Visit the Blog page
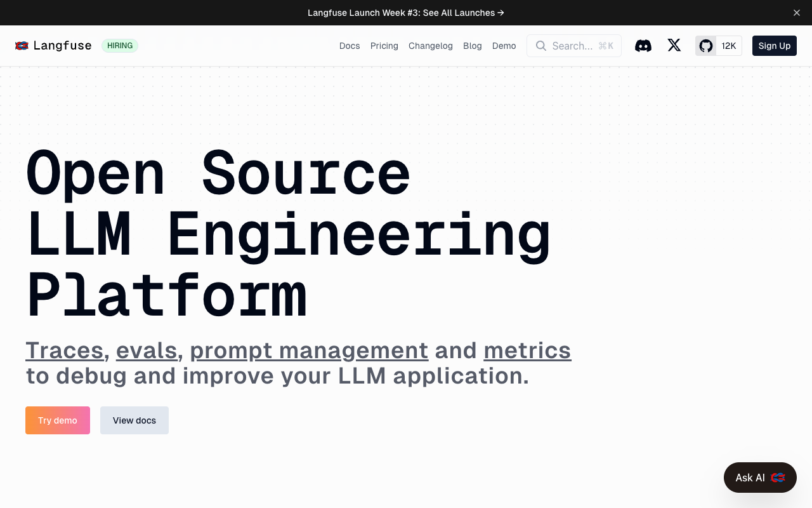The height and width of the screenshot is (508, 812). coord(473,46)
